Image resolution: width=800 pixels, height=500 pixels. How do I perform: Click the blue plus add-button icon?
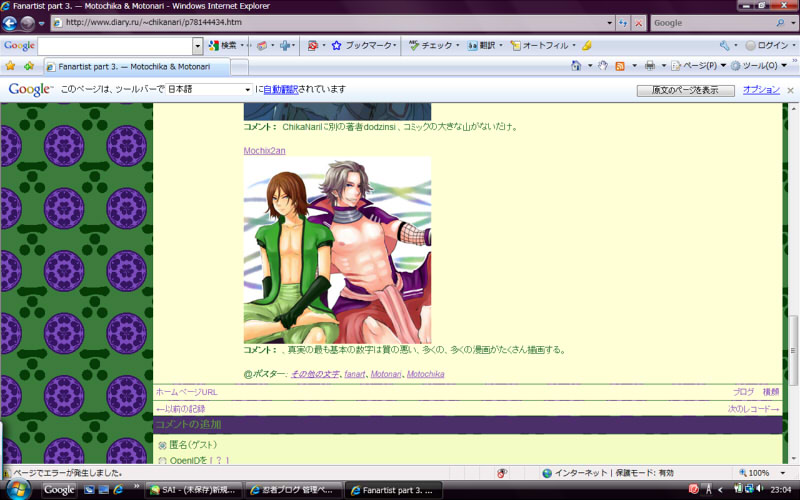point(285,45)
